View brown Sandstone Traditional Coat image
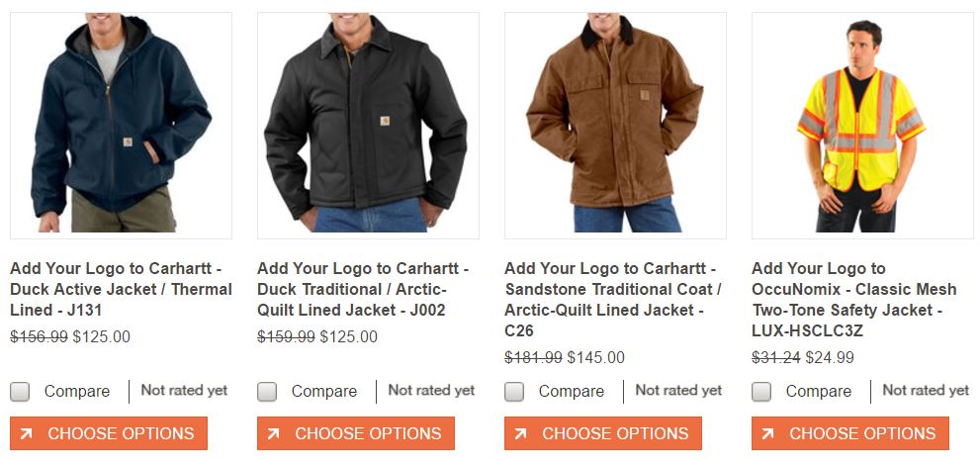The height and width of the screenshot is (465, 980). click(x=615, y=125)
